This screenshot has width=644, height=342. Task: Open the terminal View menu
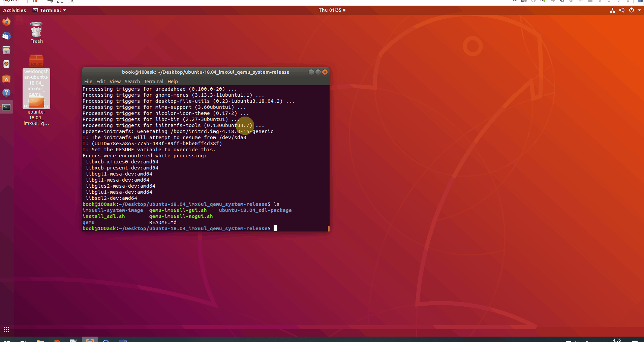click(x=115, y=82)
